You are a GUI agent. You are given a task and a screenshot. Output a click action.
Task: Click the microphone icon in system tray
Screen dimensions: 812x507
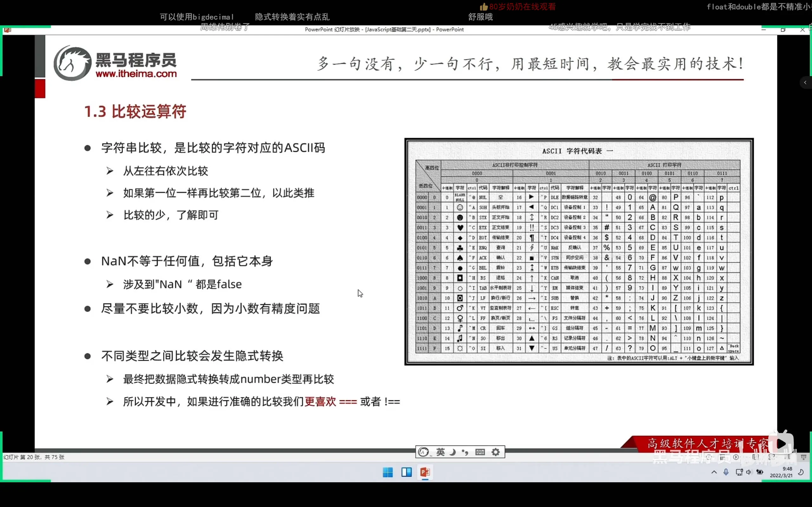(726, 472)
